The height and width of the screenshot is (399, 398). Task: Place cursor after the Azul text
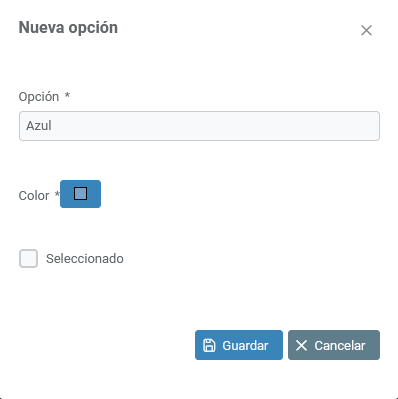click(52, 126)
